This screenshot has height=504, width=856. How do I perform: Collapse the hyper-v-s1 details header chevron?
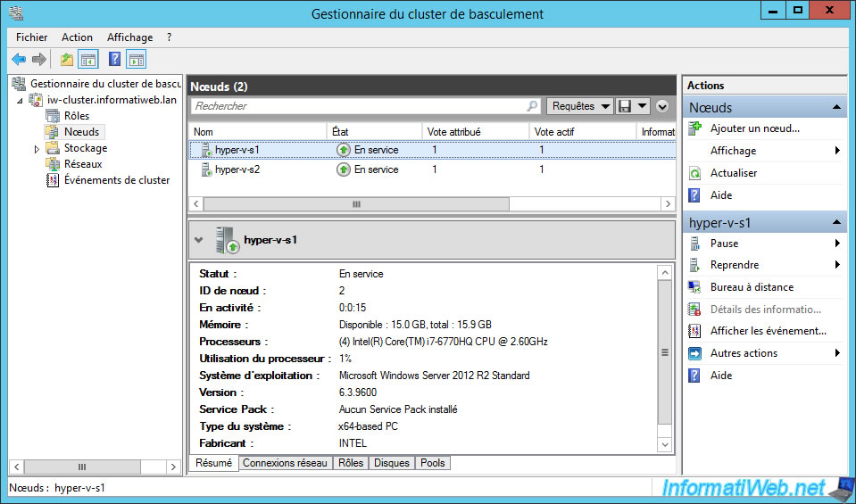pyautogui.click(x=199, y=239)
